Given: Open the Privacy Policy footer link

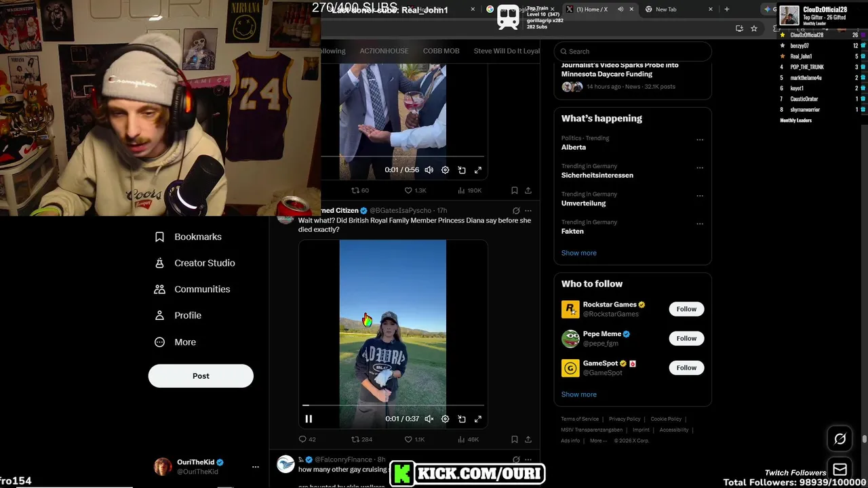Looking at the screenshot, I should 625,419.
